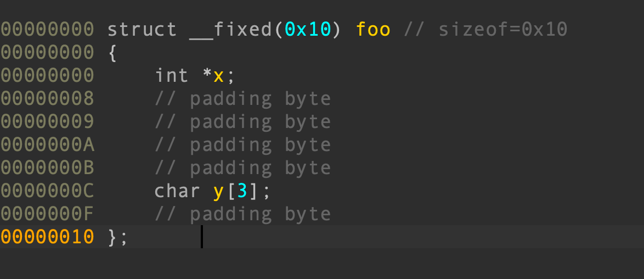Select the padding byte comment at offset 0000000B
The height and width of the screenshot is (279, 644).
242,168
